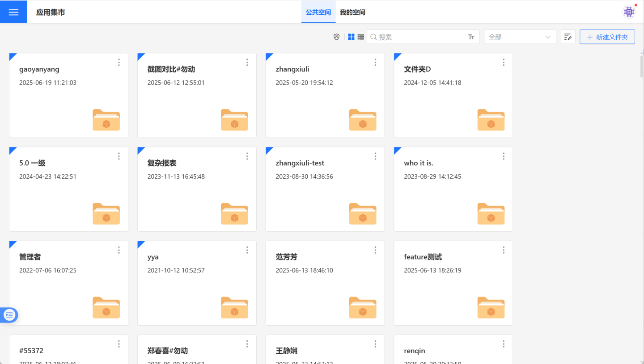The width and height of the screenshot is (644, 364).
Task: Switch to 公共空间 tab
Action: (x=318, y=13)
